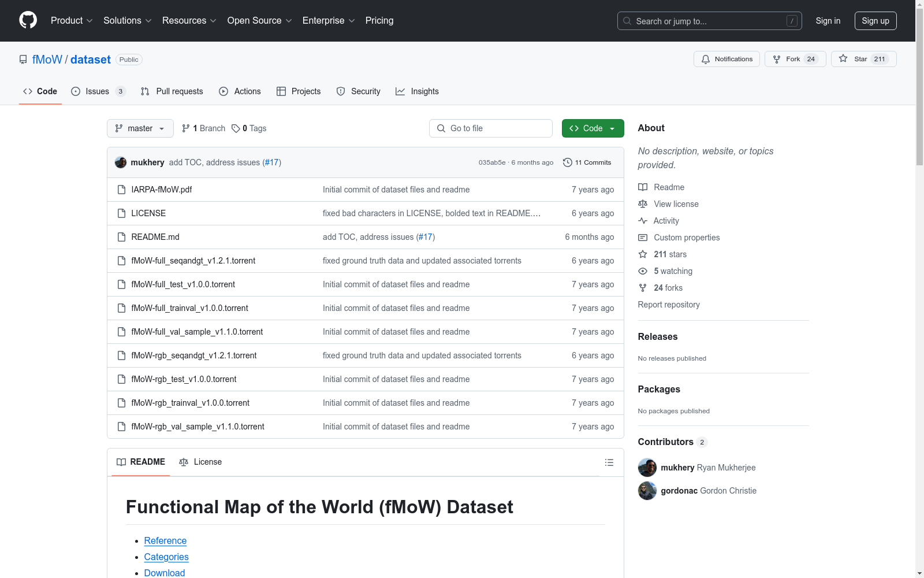Screen dimensions: 924x578
Task: Open fMoW-full_test_v1.0.0.torrent file
Action: pyautogui.click(x=183, y=284)
